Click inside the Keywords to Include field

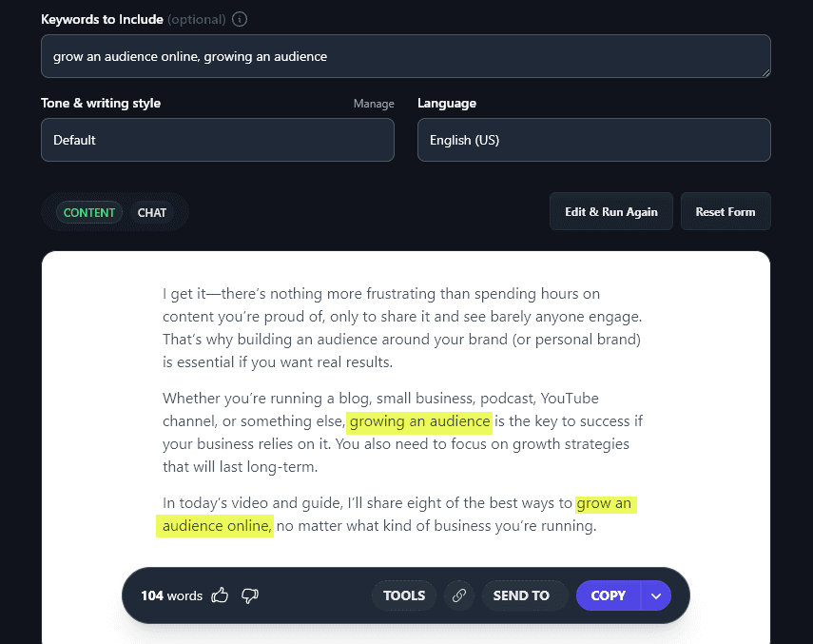(x=405, y=56)
